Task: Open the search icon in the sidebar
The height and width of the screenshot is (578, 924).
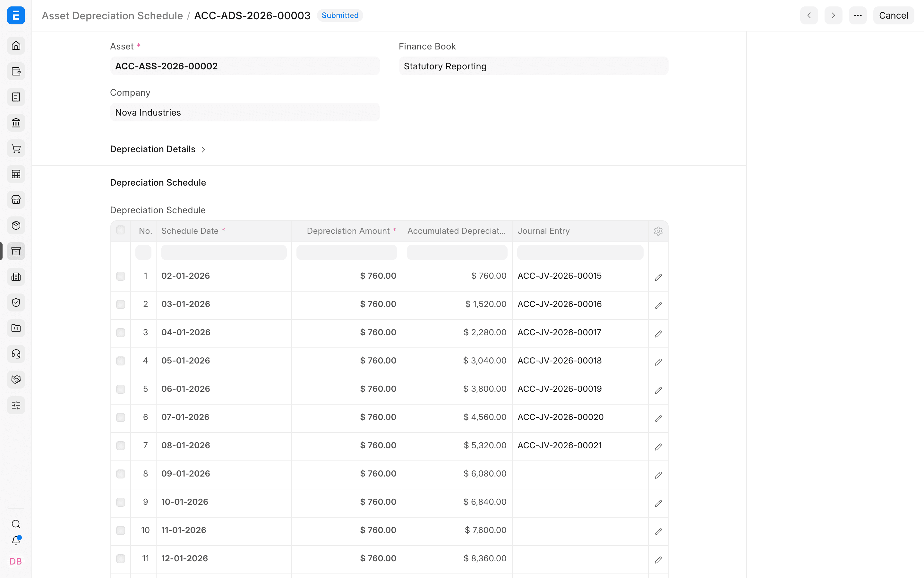Action: [16, 524]
